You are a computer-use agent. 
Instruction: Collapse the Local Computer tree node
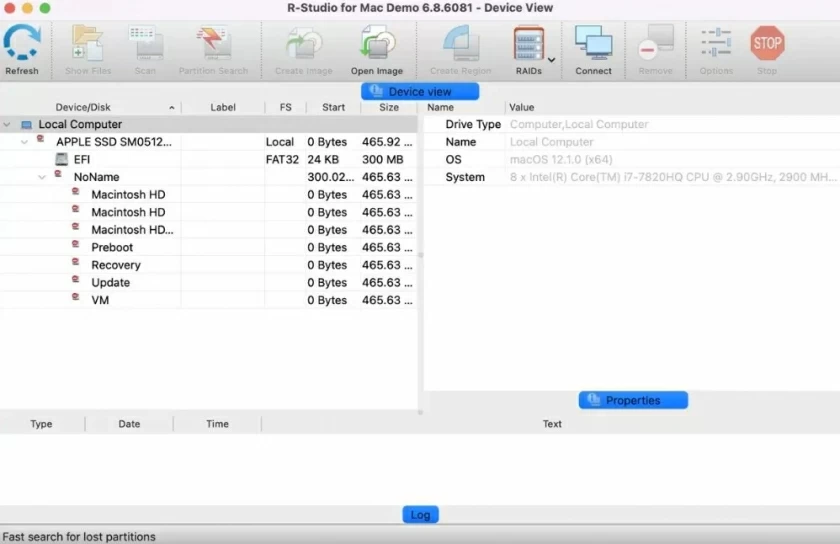click(x=6, y=124)
